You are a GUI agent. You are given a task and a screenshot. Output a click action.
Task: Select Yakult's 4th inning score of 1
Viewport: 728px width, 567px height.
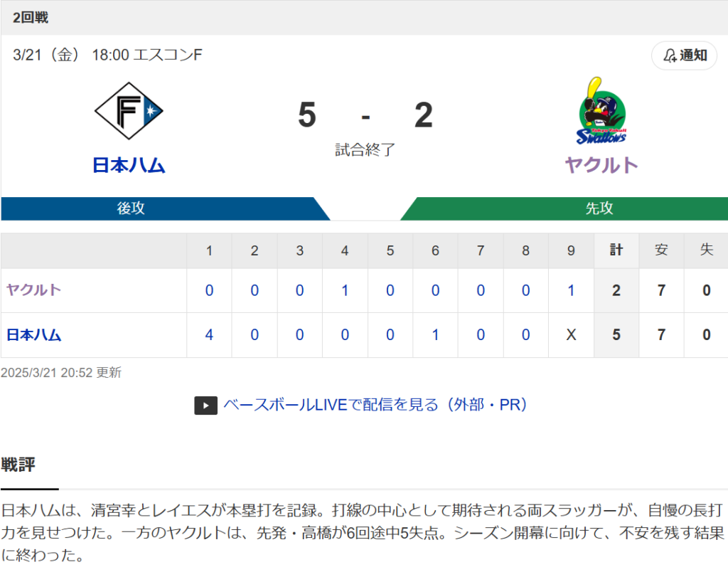point(345,290)
